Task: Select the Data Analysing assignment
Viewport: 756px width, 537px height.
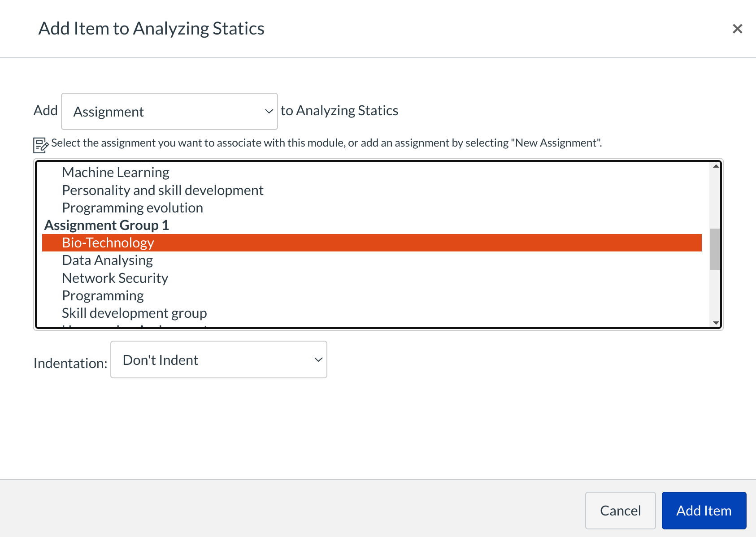Action: pyautogui.click(x=107, y=260)
